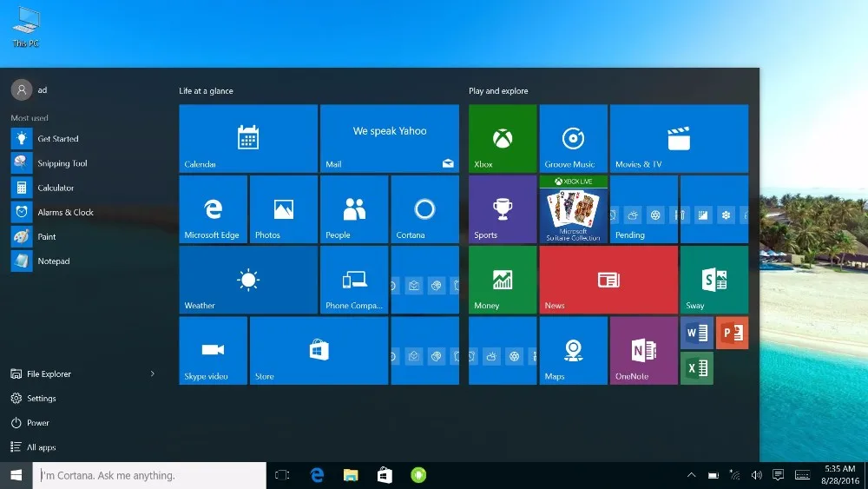Launch the Microsoft Edge tile
The width and height of the screenshot is (868, 489).
pyautogui.click(x=214, y=209)
